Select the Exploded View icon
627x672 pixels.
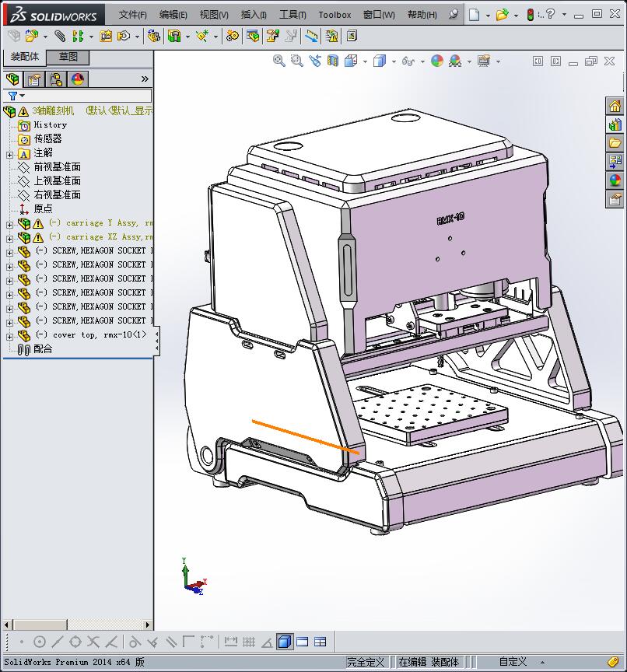click(272, 36)
